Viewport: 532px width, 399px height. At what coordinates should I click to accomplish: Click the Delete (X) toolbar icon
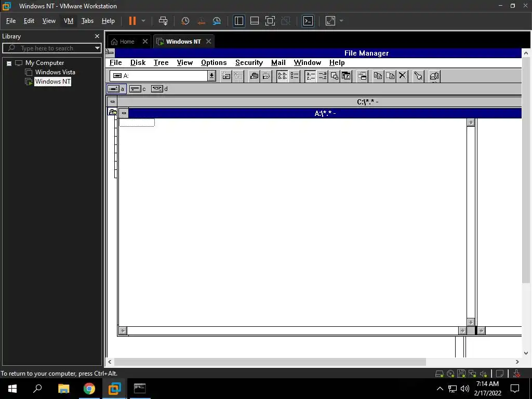tap(402, 76)
